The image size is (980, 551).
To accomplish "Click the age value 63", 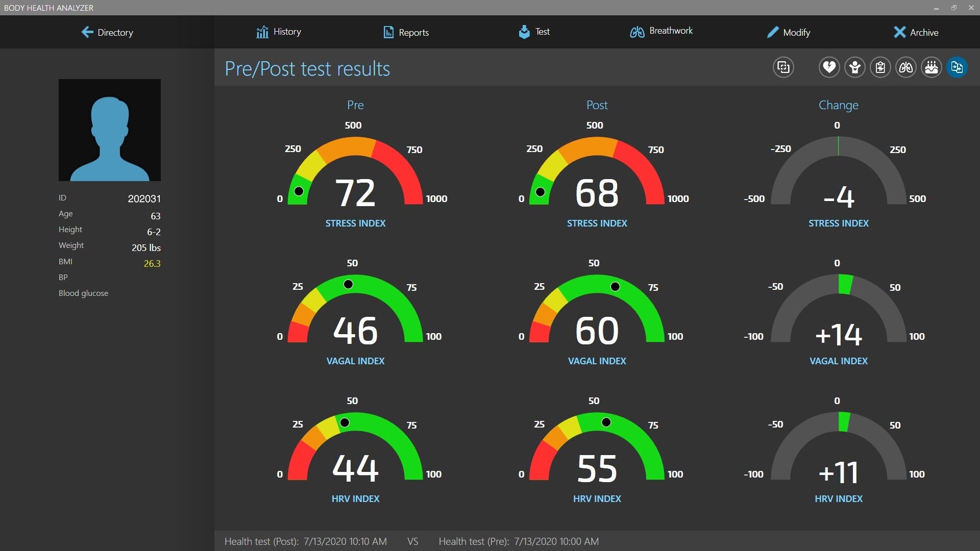I will [156, 216].
